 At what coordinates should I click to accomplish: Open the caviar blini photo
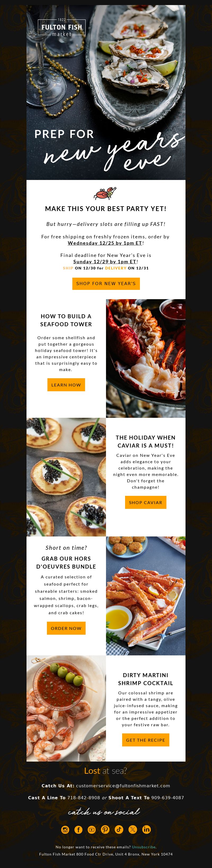click(x=66, y=477)
